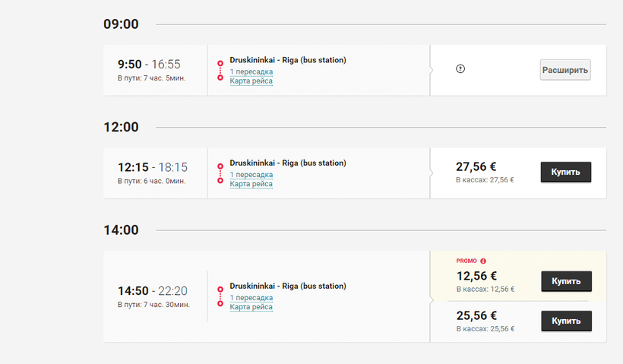Screen dimensions: 623x364
Task: Select the 14:50 - 22:20 departure time
Action: click(152, 291)
